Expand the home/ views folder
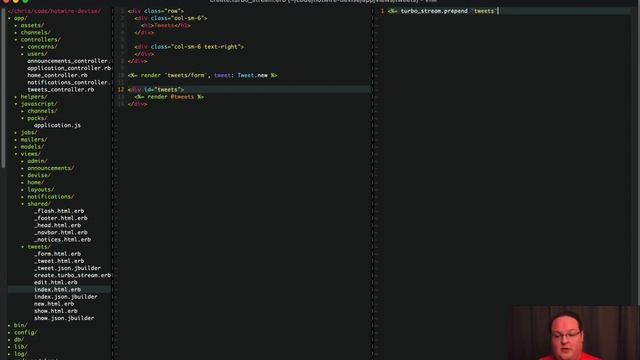The width and height of the screenshot is (640, 360). (x=35, y=182)
